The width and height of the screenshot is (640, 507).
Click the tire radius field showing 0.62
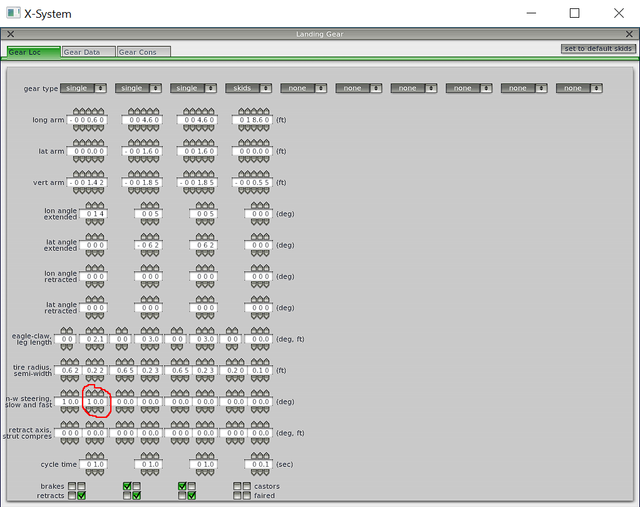(69, 371)
